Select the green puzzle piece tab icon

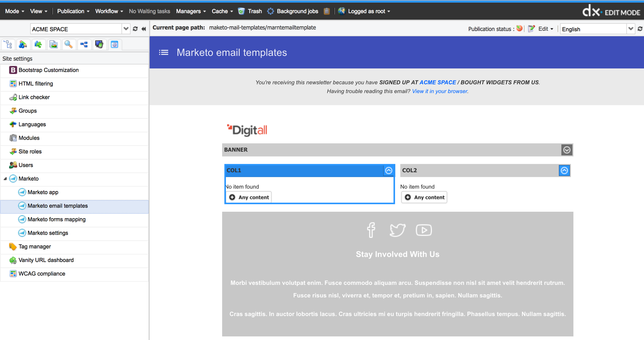coord(38,44)
